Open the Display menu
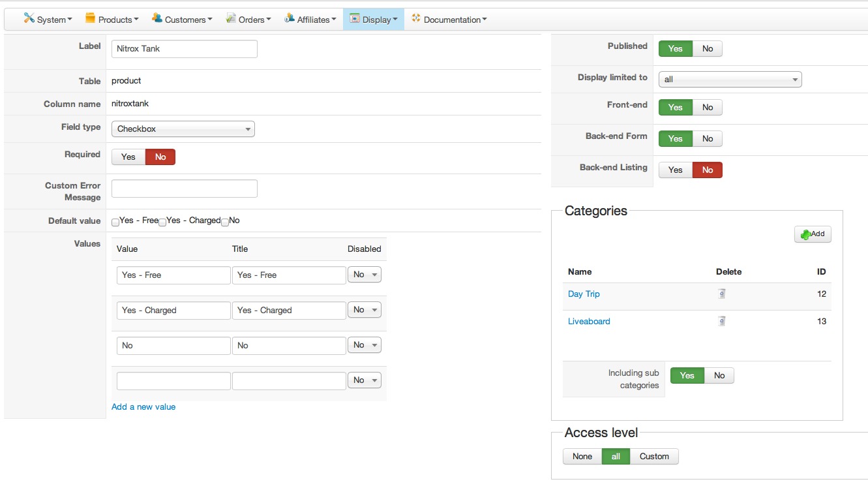 374,20
